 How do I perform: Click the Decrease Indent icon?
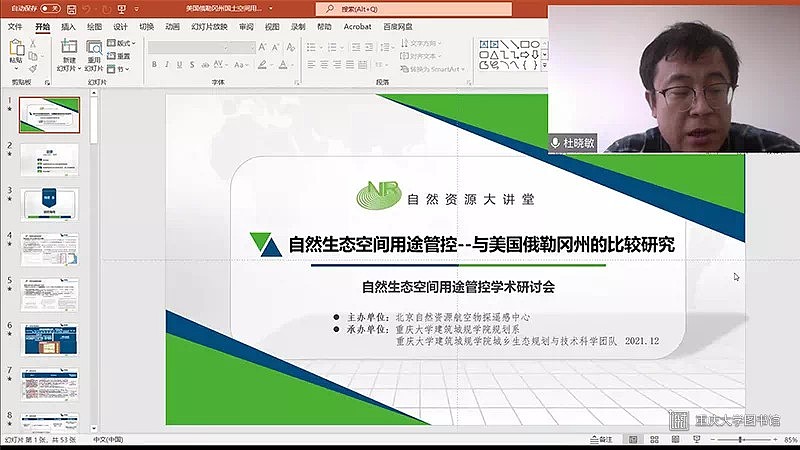tap(356, 47)
